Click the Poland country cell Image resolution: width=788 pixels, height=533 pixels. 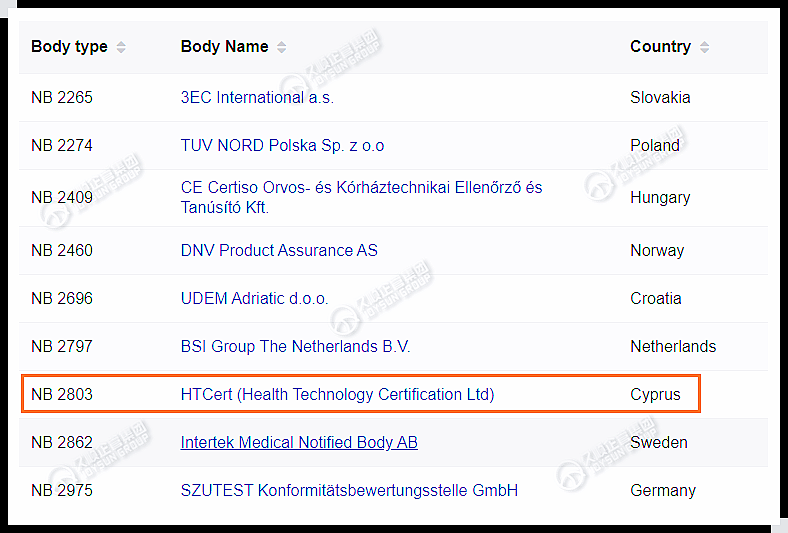(655, 146)
